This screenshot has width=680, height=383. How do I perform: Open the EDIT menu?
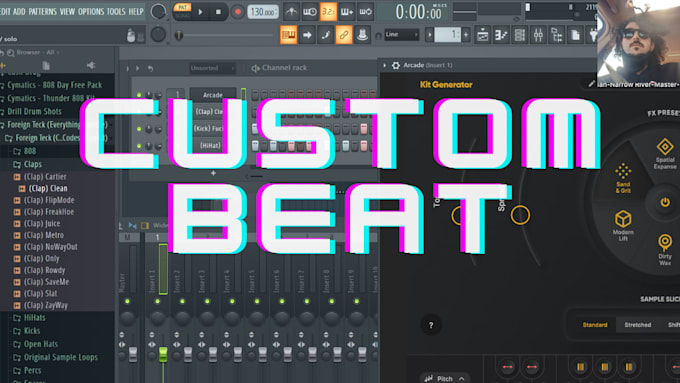coord(5,12)
